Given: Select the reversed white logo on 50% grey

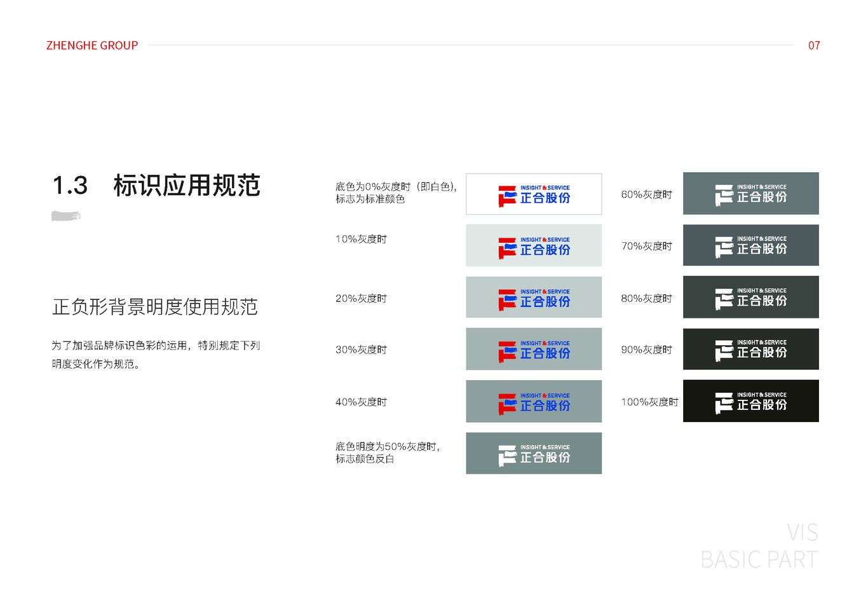Looking at the screenshot, I should (534, 453).
